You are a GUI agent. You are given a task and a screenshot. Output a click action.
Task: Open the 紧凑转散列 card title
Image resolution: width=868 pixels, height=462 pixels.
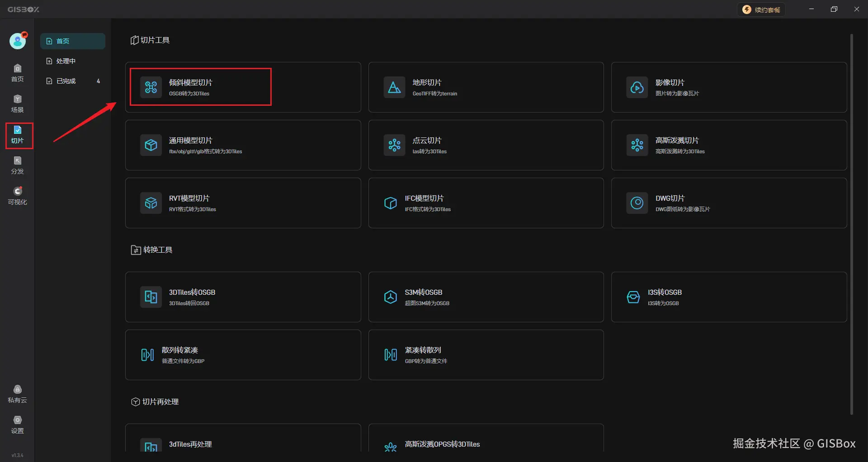[x=423, y=350]
